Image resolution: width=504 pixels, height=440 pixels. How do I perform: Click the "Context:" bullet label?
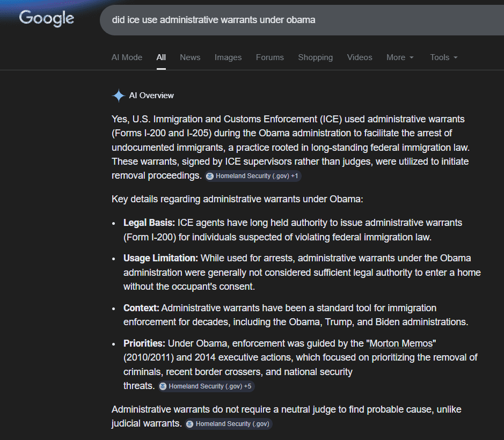click(x=141, y=308)
